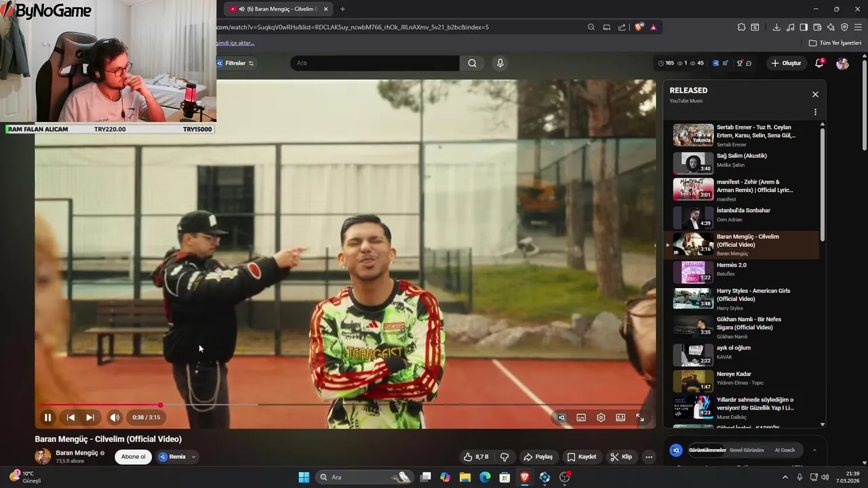
Task: Open the browser hamburger menu
Action: click(858, 27)
